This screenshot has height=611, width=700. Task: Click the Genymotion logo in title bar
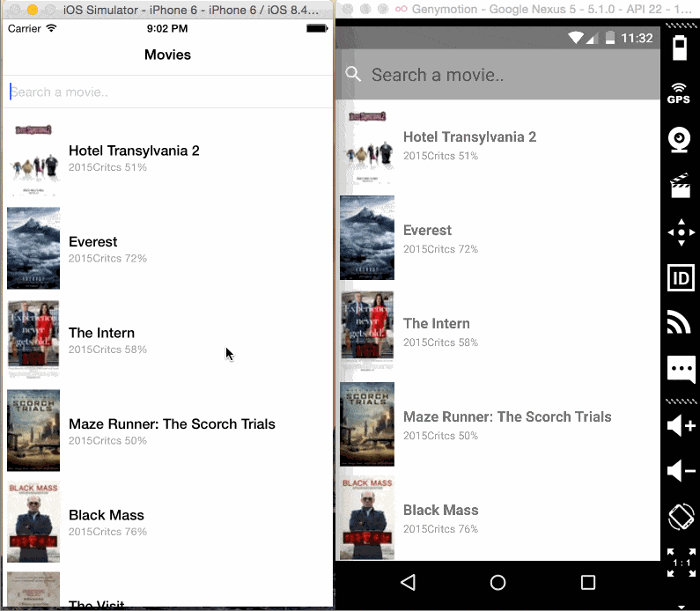tap(401, 9)
